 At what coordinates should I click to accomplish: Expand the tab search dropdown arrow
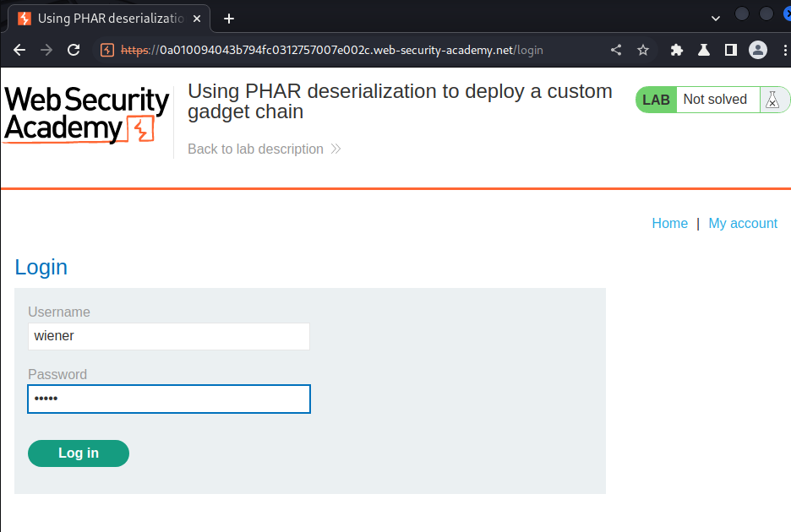pos(715,19)
